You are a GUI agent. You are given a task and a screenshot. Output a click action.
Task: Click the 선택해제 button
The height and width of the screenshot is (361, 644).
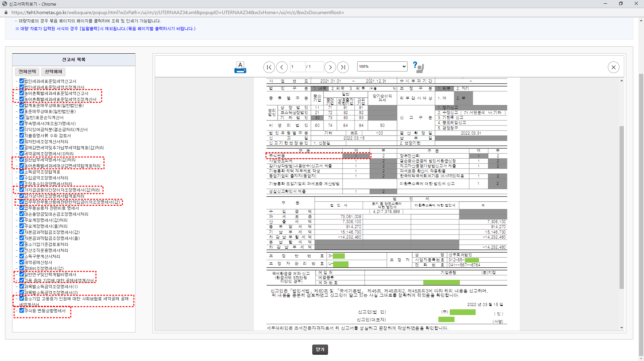[53, 72]
